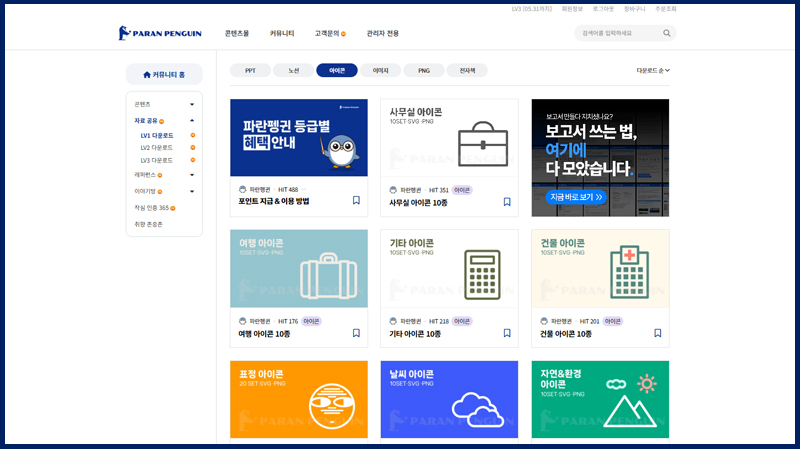Viewport: 800px width, 449px height.
Task: Open the 파란펭귄 등급별 혜택 안내 thumbnail
Action: click(299, 138)
